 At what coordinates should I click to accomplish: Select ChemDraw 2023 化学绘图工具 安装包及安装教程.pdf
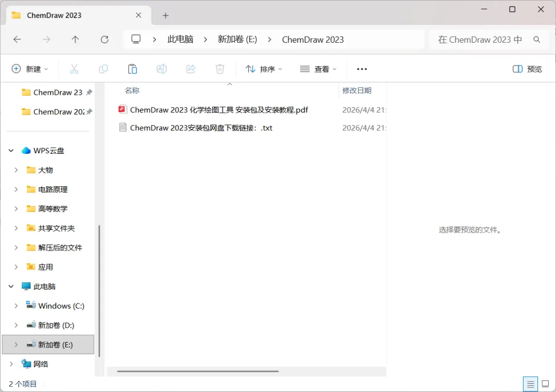coord(219,110)
